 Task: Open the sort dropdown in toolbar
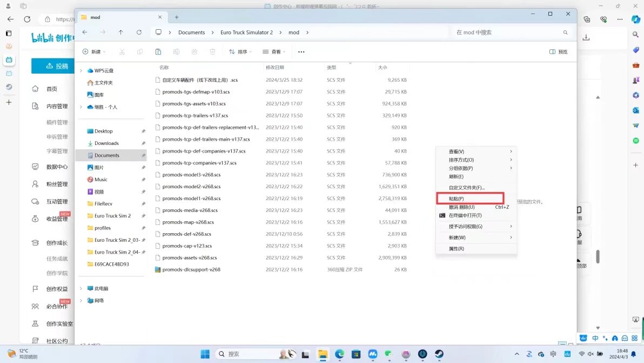point(240,52)
